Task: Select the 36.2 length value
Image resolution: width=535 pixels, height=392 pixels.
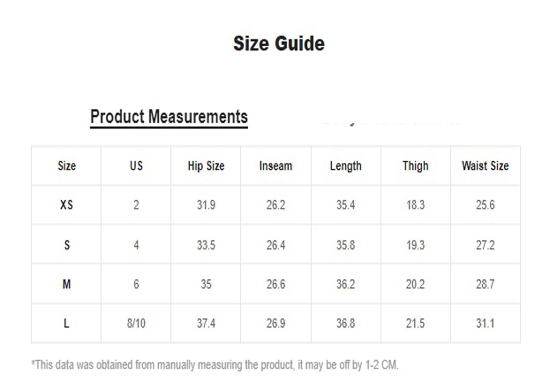Action: [346, 284]
